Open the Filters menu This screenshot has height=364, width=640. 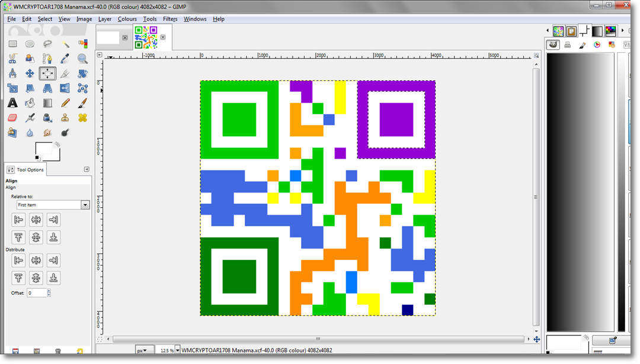[x=170, y=19]
